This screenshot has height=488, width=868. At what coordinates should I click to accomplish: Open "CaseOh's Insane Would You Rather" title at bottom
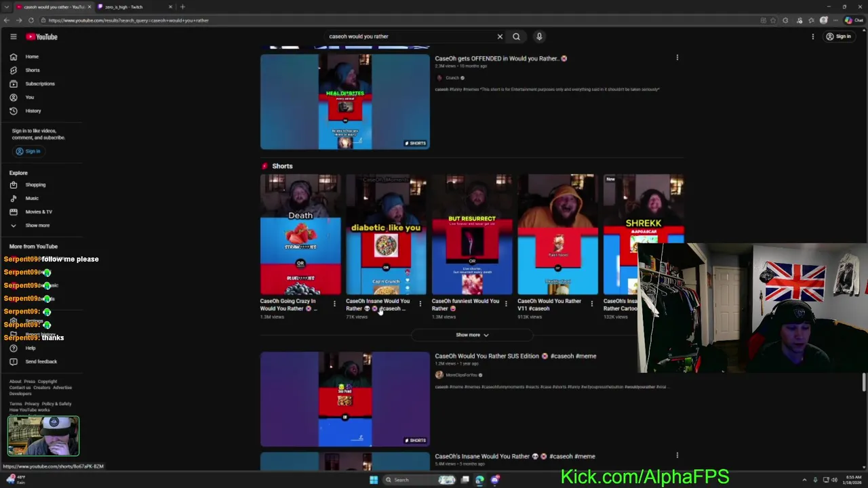pyautogui.click(x=515, y=456)
